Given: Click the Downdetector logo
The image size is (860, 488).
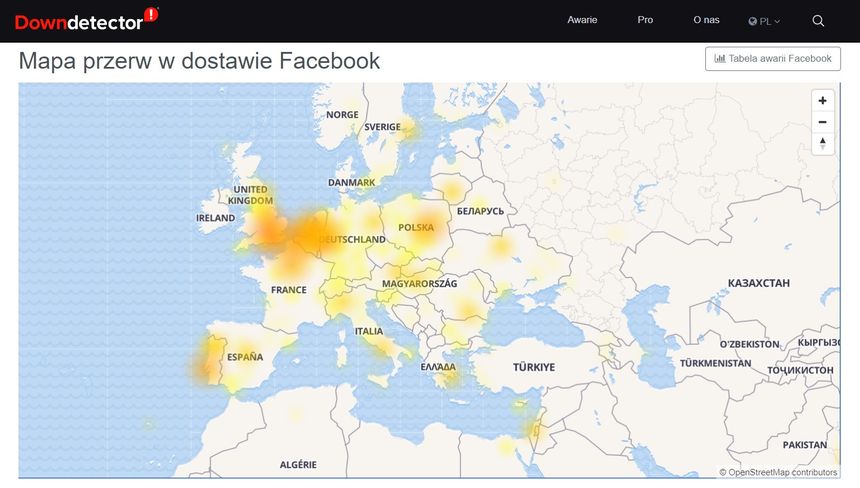Looking at the screenshot, I should (x=86, y=20).
